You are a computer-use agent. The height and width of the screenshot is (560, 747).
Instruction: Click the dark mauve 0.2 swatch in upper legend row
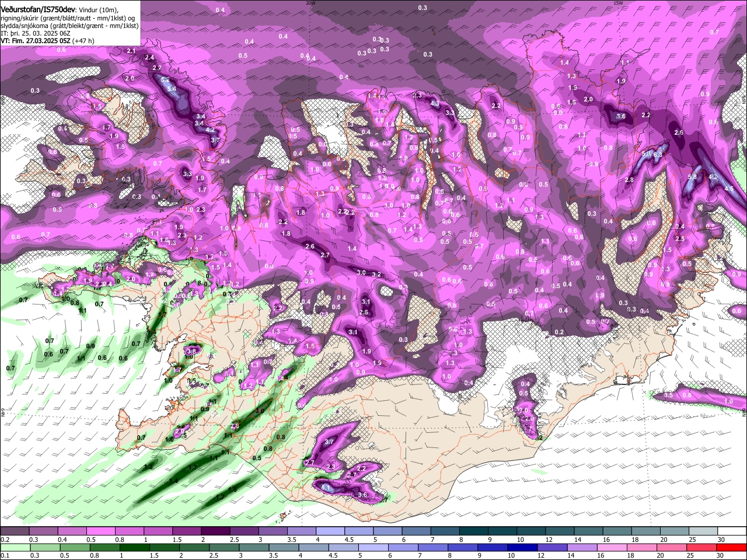point(15,531)
